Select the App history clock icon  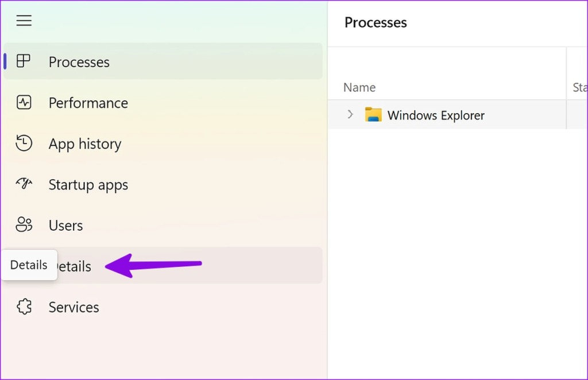click(24, 144)
